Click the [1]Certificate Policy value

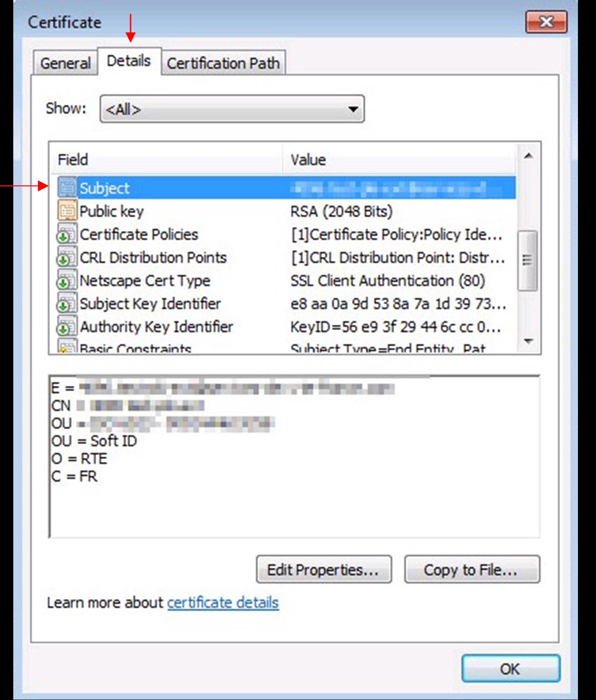point(397,234)
